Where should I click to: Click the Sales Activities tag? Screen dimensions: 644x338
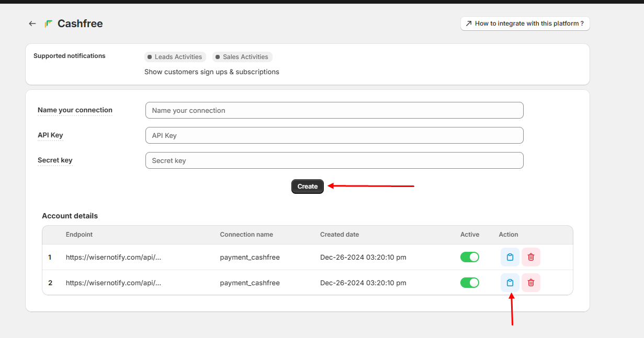pyautogui.click(x=242, y=57)
